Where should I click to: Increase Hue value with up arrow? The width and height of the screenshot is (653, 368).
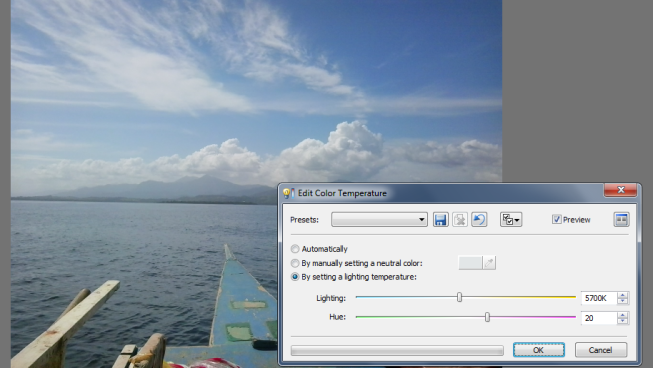click(623, 315)
